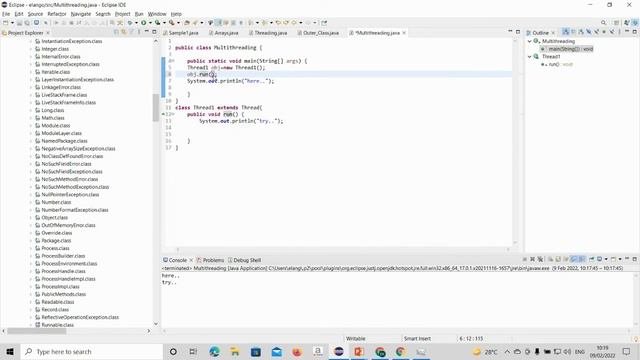This screenshot has height=360, width=640.
Task: Toggle Show Console on standard output change
Action: (x=573, y=259)
